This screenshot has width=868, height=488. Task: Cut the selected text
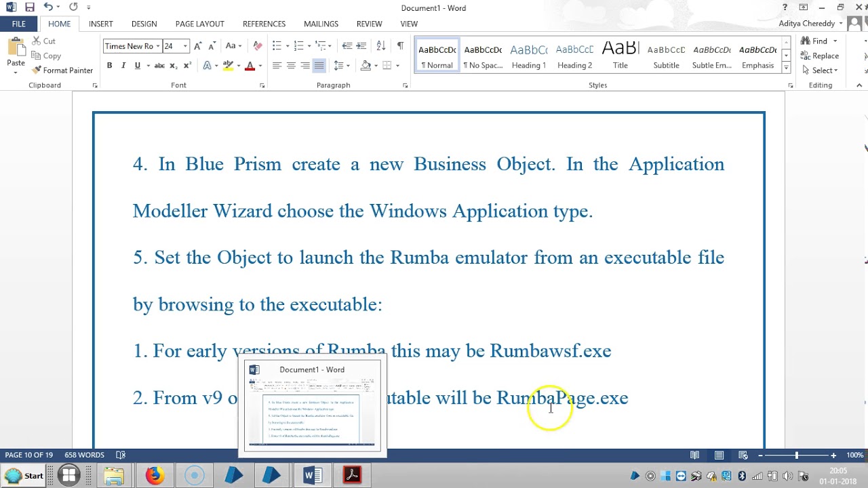click(44, 41)
